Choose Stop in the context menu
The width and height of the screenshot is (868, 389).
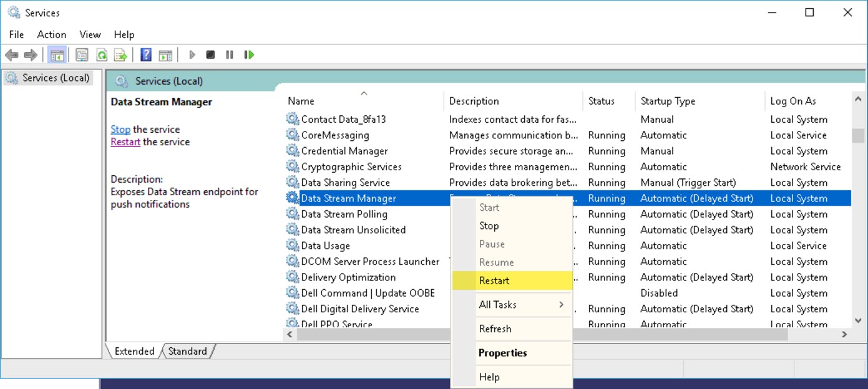[512, 226]
